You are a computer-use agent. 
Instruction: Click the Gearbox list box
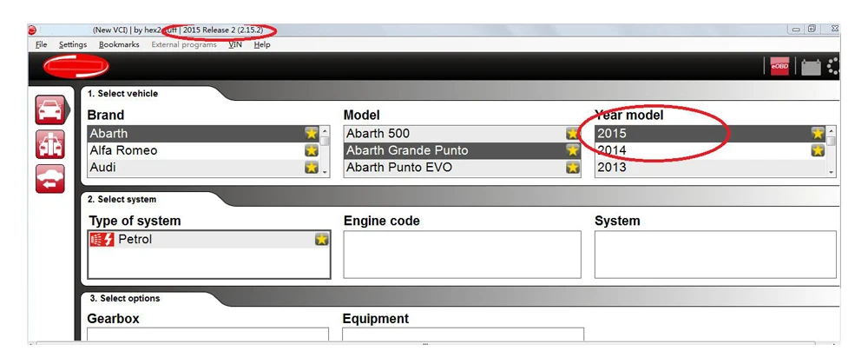207,334
